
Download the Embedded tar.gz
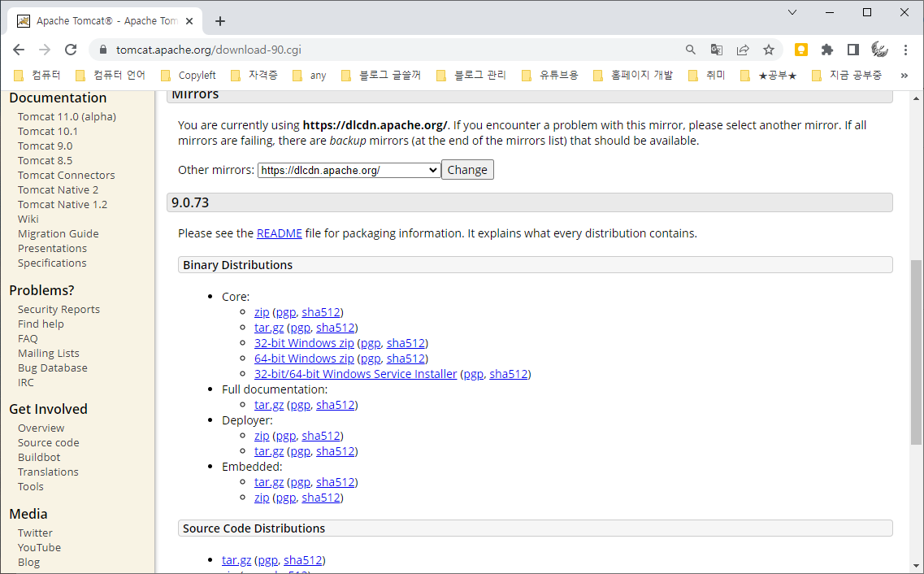tap(269, 482)
